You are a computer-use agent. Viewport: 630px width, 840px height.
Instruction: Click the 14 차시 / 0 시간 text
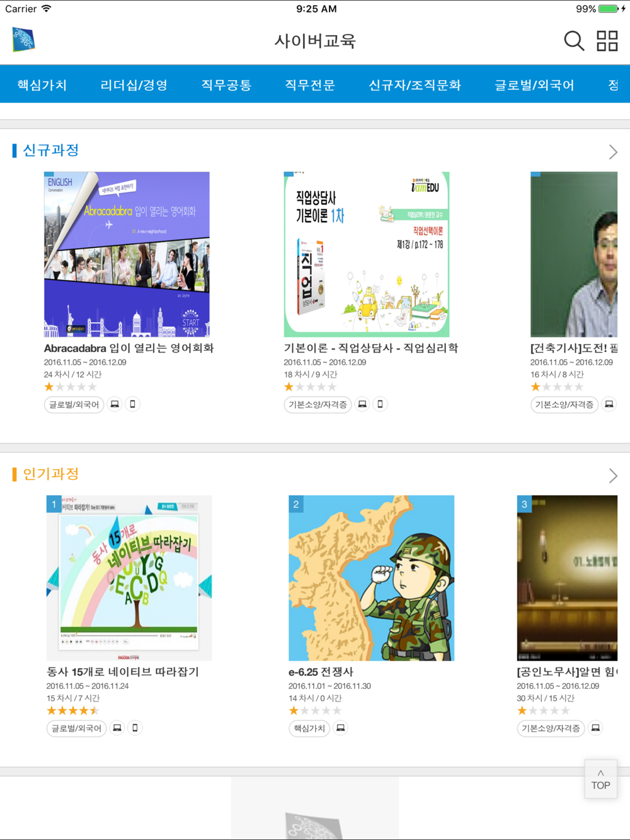point(315,698)
